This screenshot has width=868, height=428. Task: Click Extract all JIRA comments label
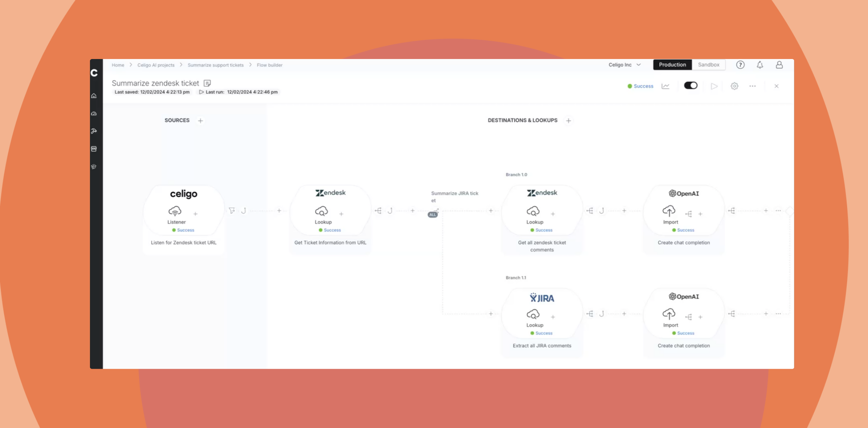pos(542,346)
